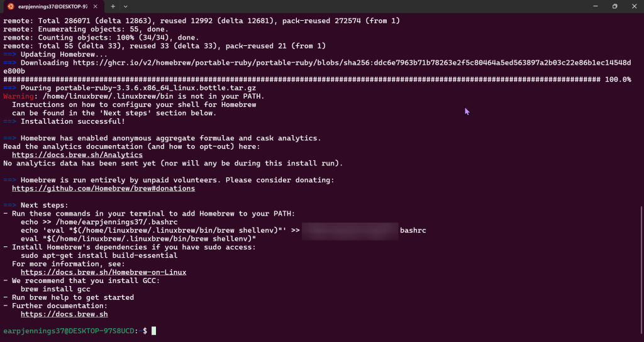Follow the docs.brew.sh/Homebrew-on-Linux link
Screen dimensions: 644x342
(103, 272)
